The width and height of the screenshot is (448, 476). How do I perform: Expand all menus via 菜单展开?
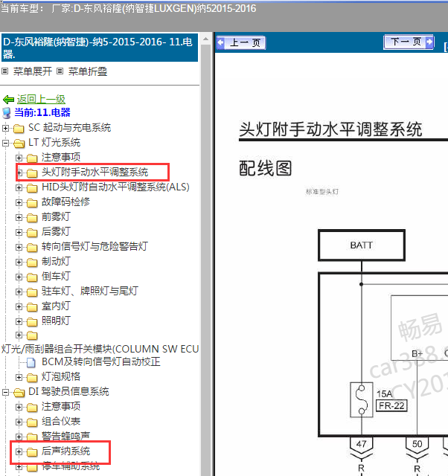coord(33,71)
